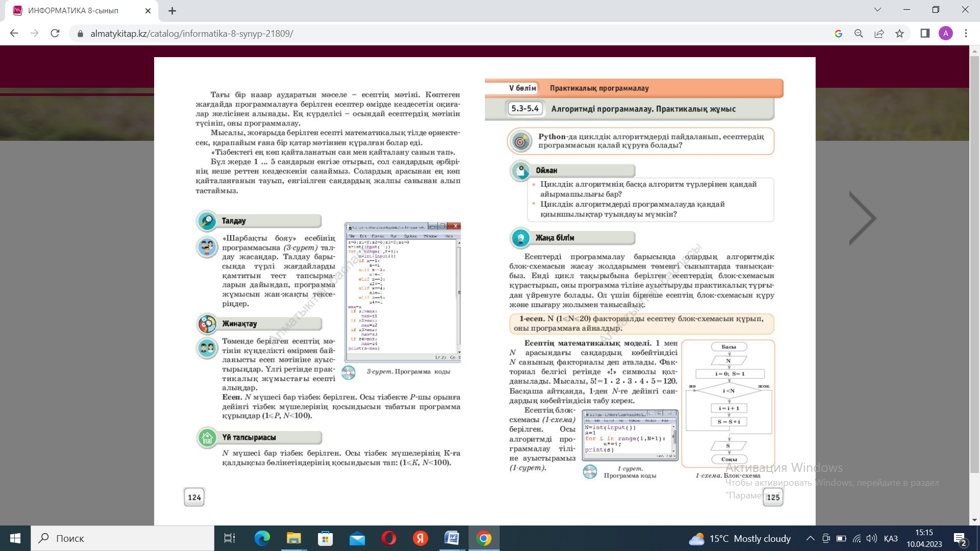Open Microsoft Word from the taskbar

[452, 538]
